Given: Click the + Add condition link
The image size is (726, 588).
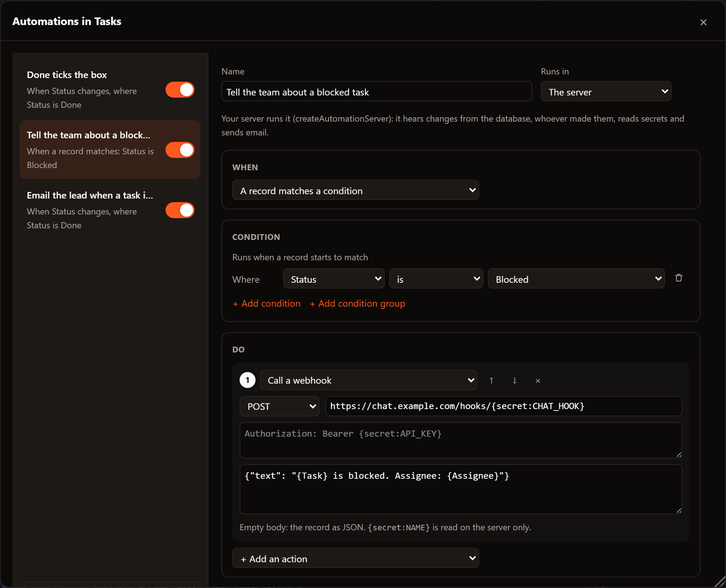Looking at the screenshot, I should tap(266, 303).
